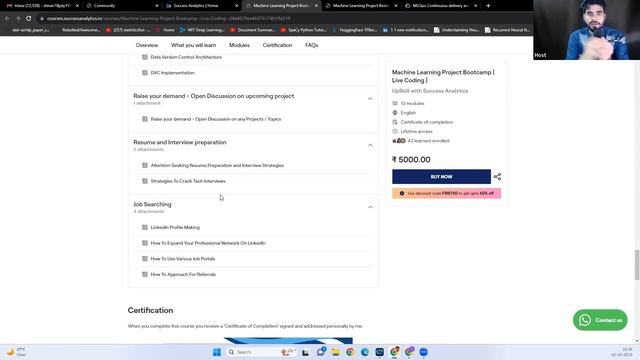This screenshot has width=640, height=360.
Task: Jump to the Overview section
Action: pos(147,45)
